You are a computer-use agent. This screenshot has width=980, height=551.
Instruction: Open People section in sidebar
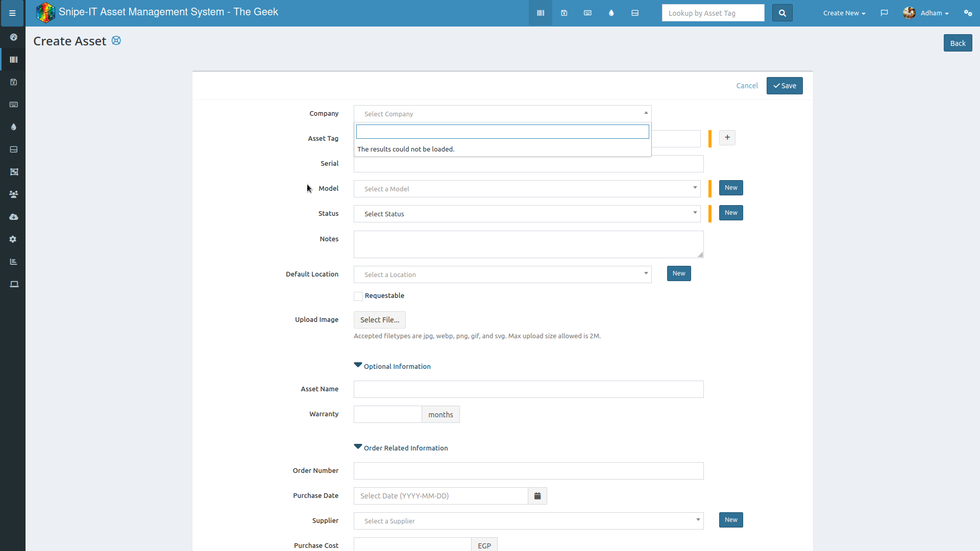pos(14,194)
